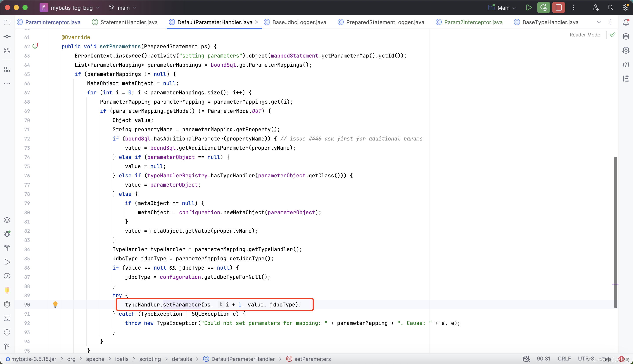This screenshot has height=364, width=633.
Task: Click setParameters method in breadcrumb
Action: (x=308, y=359)
